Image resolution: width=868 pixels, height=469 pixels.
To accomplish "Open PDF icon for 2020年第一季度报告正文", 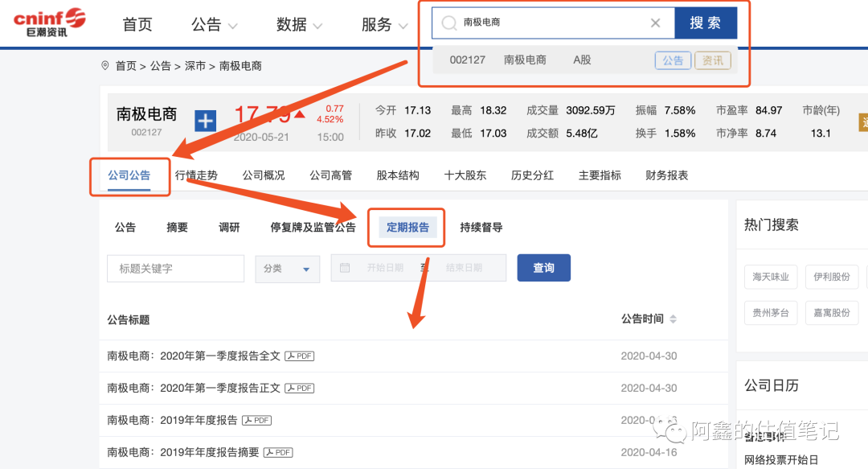I will tap(300, 388).
